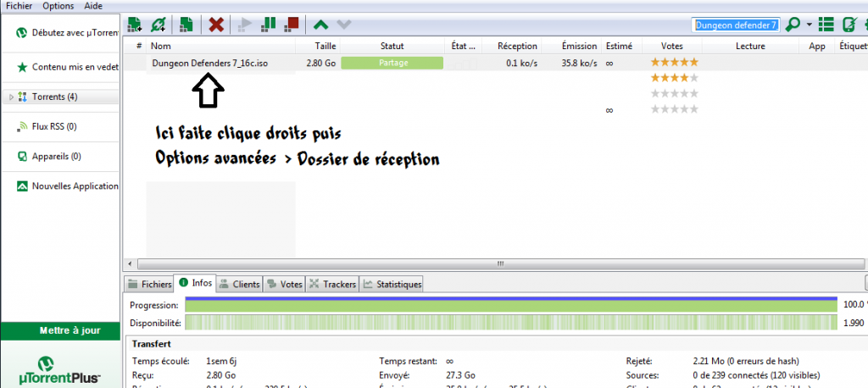
Task: Click the remote device phone icon
Action: point(849,25)
